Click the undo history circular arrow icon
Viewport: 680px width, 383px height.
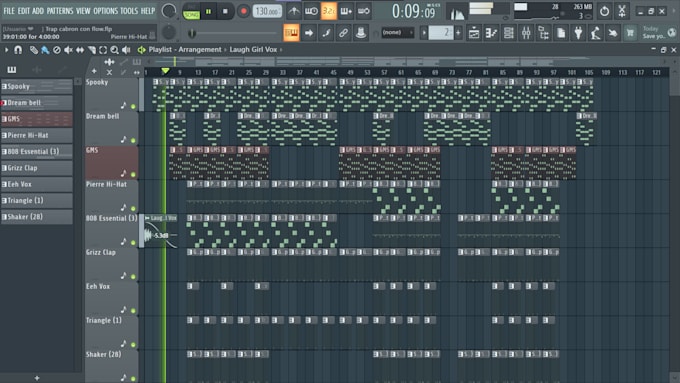[604, 11]
